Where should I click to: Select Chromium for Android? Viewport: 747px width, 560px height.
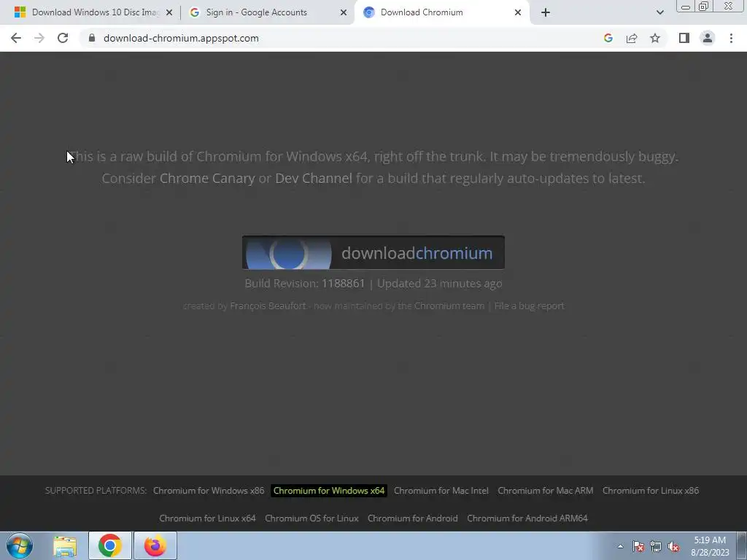(413, 518)
